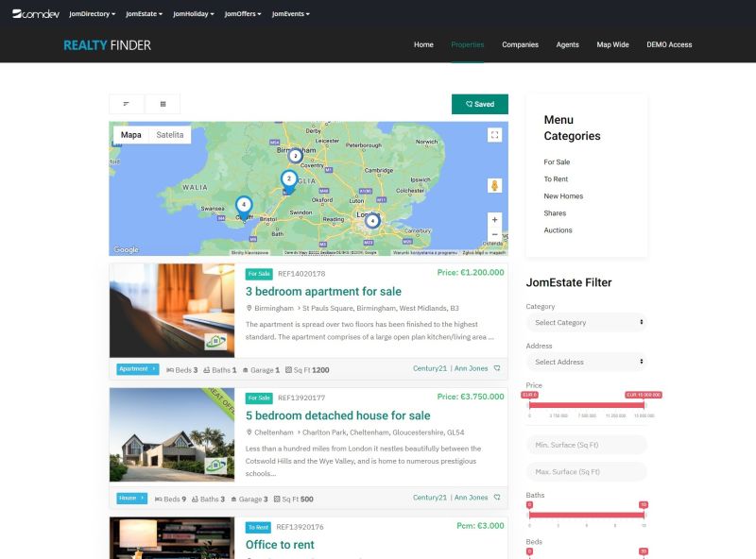The width and height of the screenshot is (756, 559).
Task: Click the Min. Surface input field
Action: tap(585, 445)
